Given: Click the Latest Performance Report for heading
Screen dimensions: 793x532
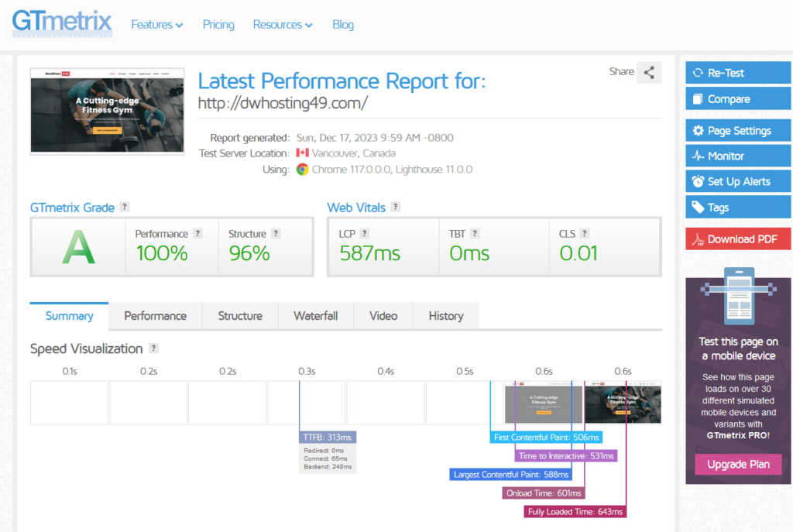Looking at the screenshot, I should (x=342, y=81).
